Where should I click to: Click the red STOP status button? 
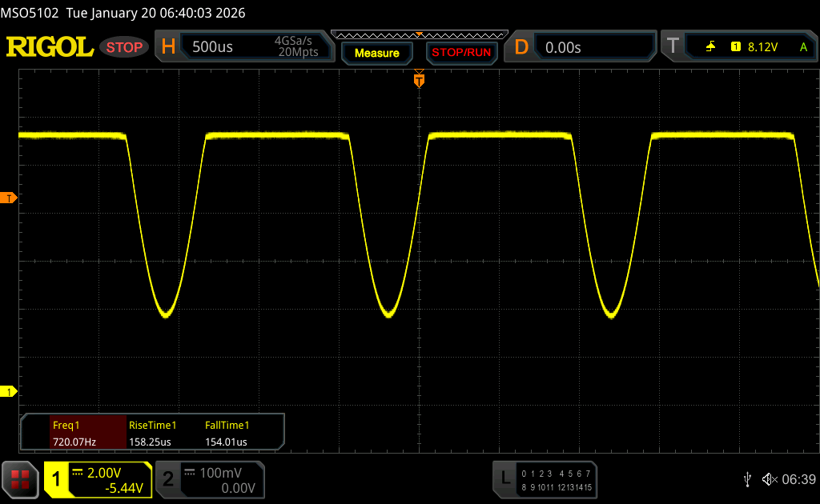point(125,47)
